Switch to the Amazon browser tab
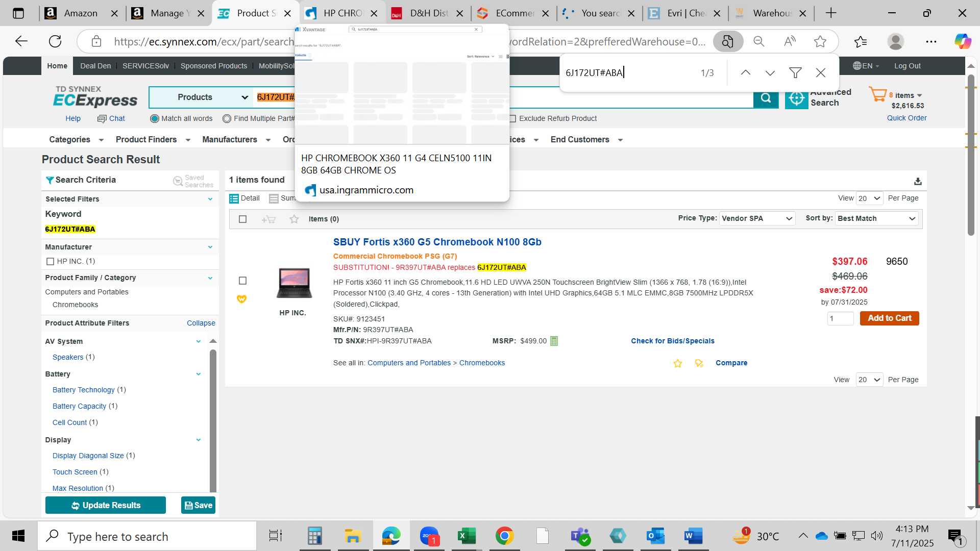This screenshot has height=551, width=980. (x=82, y=13)
